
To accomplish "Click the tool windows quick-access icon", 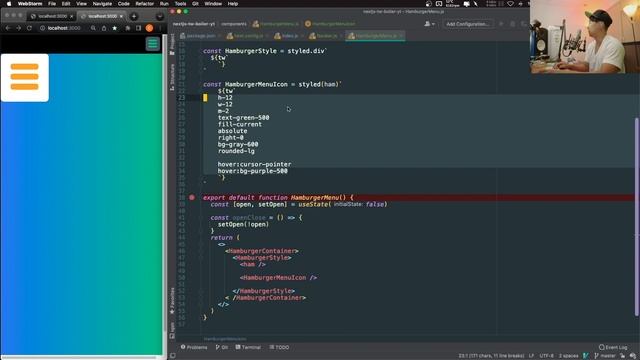I will [173, 356].
